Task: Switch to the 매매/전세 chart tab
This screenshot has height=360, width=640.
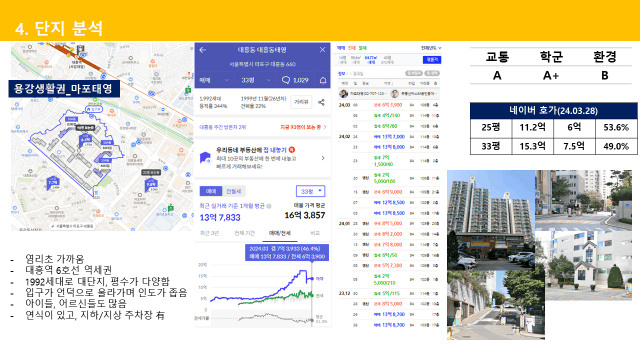Action: 280,233
